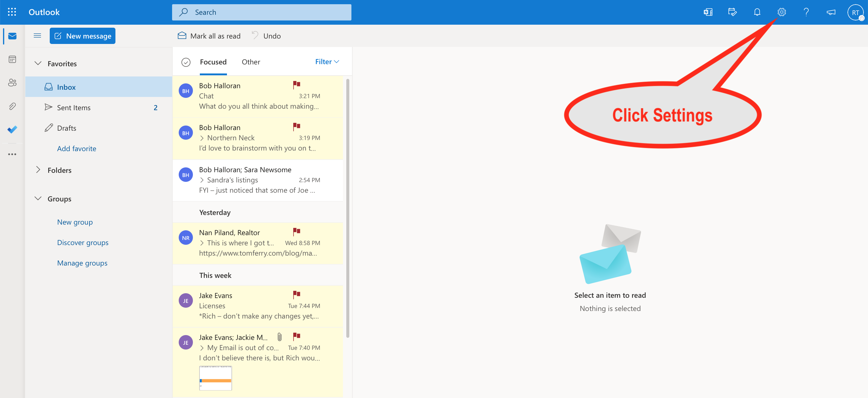Open Settings gear icon

click(782, 12)
